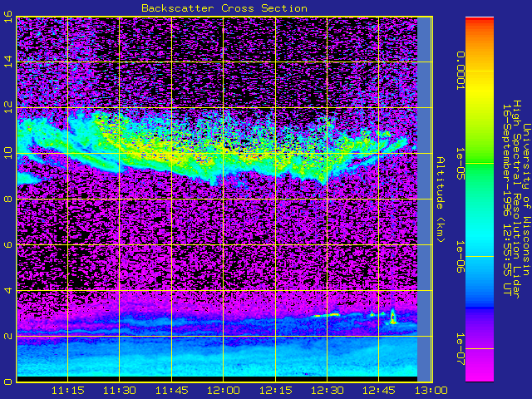The height and width of the screenshot is (399, 532).
Task: Click the bright yellow plume near 12:48 at 2.8 km
Action: pos(393,317)
